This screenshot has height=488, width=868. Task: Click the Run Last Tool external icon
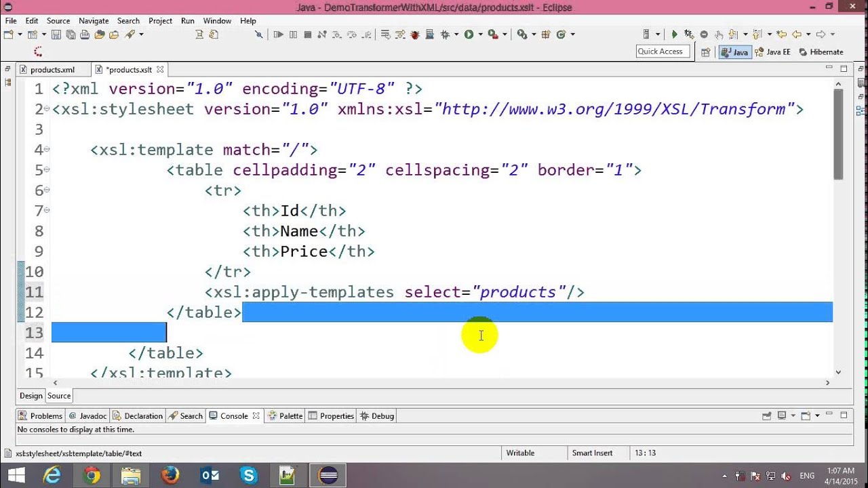pos(493,34)
